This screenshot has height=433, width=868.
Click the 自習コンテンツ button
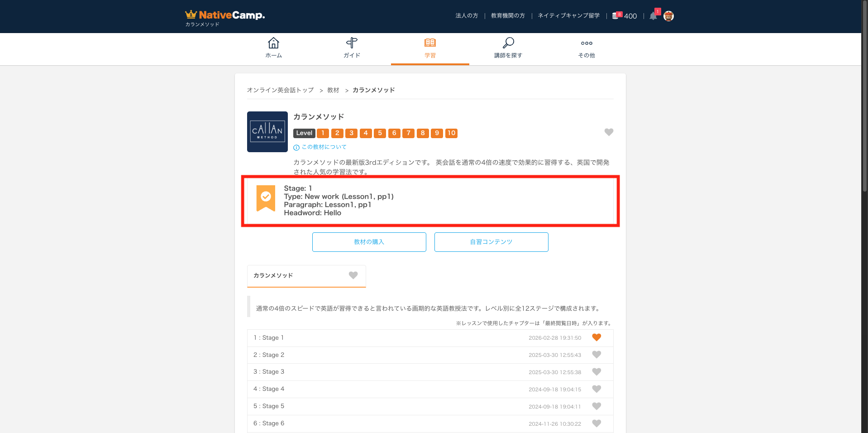(x=491, y=242)
